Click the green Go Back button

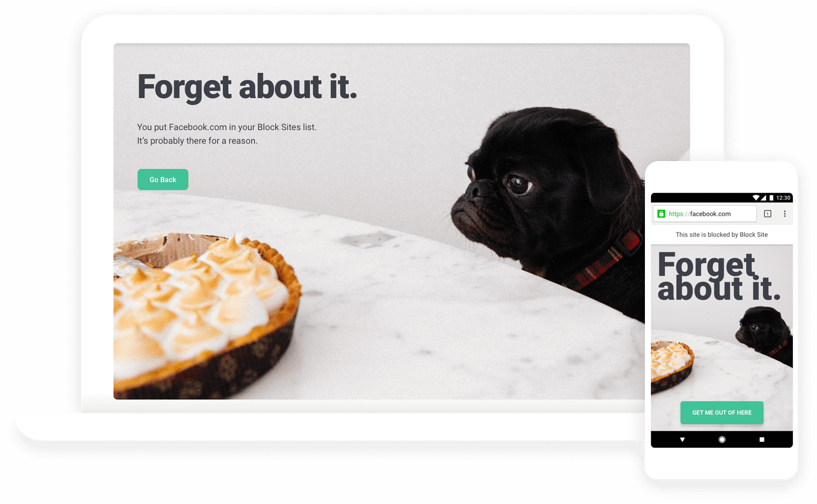(162, 179)
